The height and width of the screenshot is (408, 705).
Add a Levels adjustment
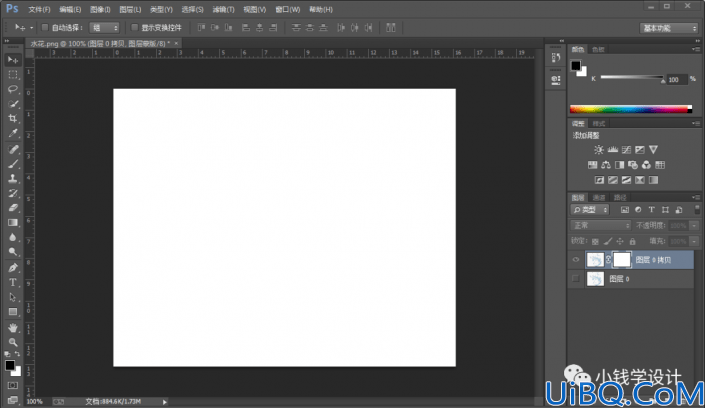[612, 149]
